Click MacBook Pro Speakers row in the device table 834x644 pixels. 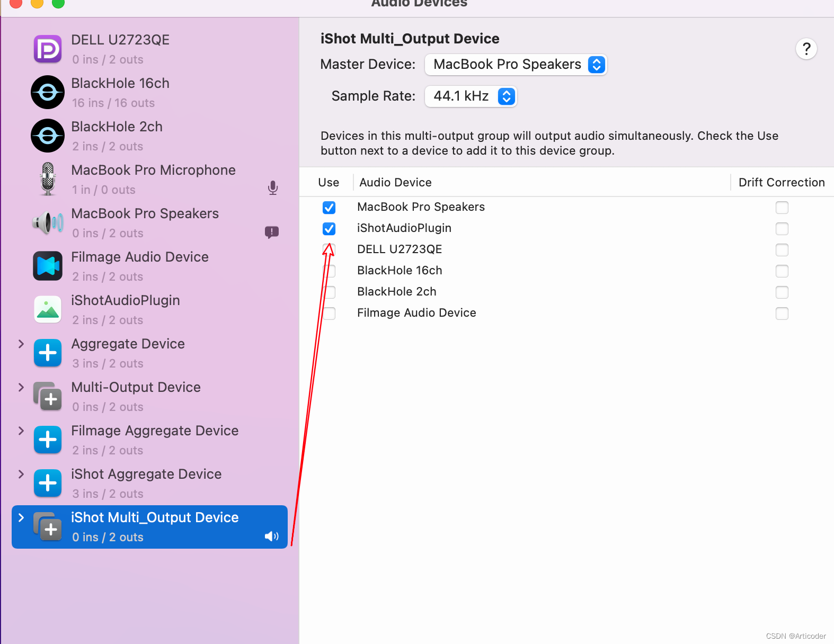[566, 208]
